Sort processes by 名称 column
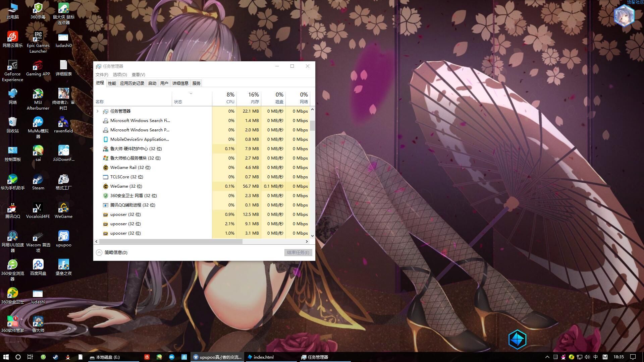 (133, 98)
